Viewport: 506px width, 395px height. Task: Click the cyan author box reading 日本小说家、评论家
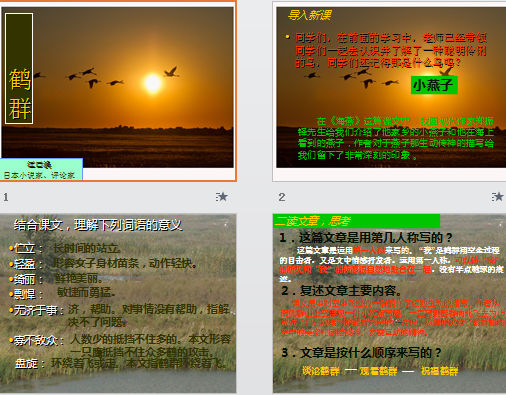[x=41, y=169]
